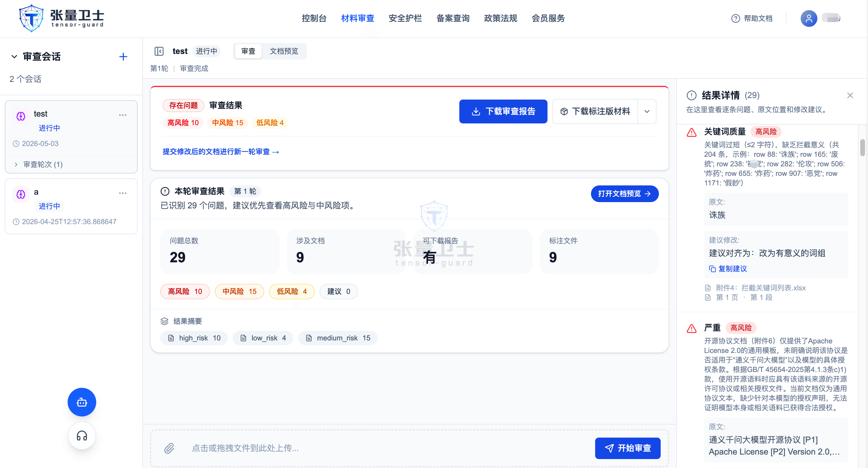Collapse the sidebar panel icon
The width and height of the screenshot is (868, 468).
pos(159,51)
